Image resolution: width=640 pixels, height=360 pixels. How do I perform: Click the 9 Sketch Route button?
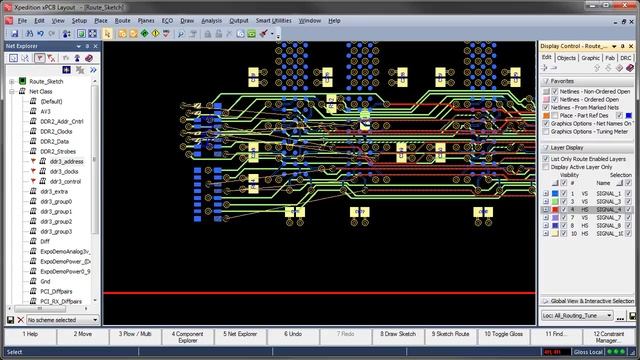pos(451,337)
